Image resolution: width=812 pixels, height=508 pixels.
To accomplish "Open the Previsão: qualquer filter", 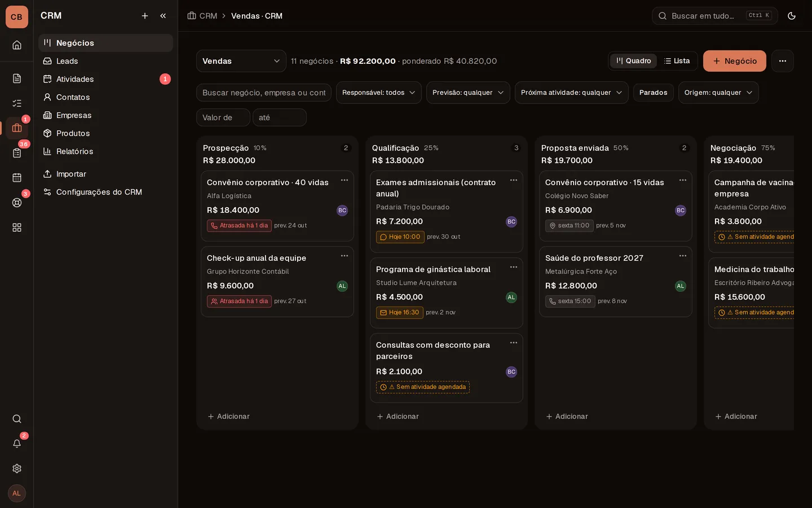I will point(468,93).
